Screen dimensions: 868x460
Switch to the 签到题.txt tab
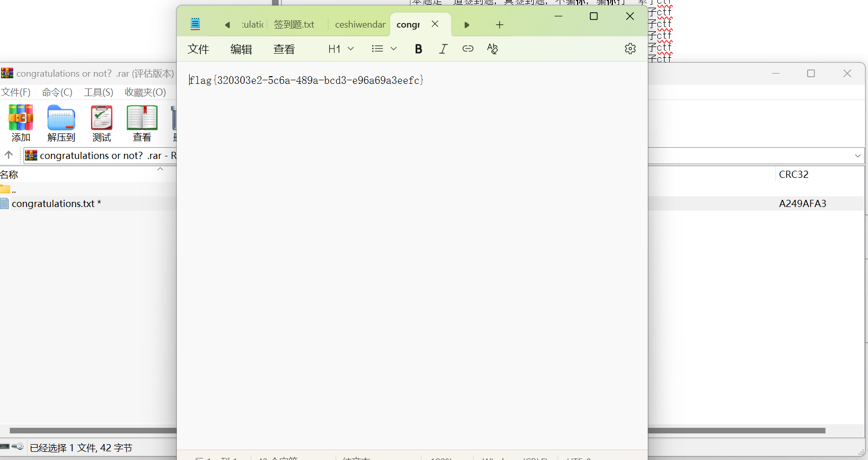(x=294, y=25)
